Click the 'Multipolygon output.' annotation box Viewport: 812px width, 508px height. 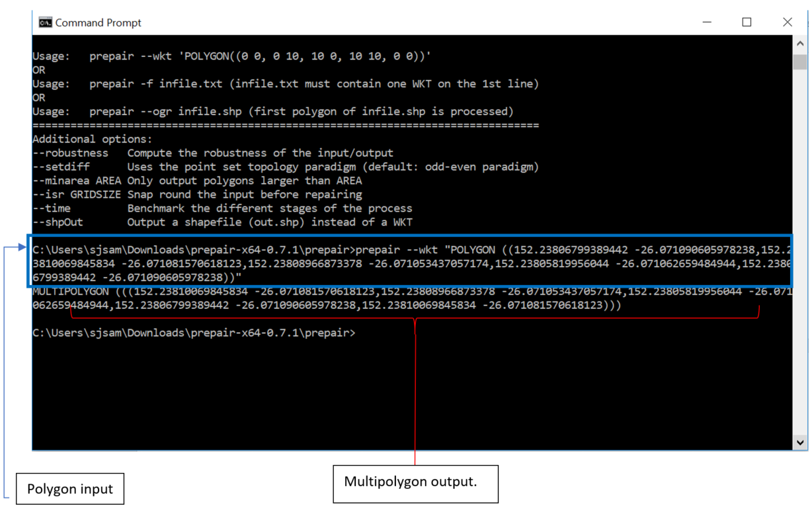click(x=415, y=484)
